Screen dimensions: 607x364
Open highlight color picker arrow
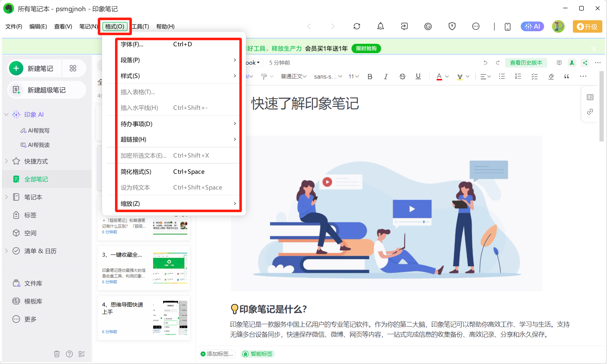[x=468, y=76]
